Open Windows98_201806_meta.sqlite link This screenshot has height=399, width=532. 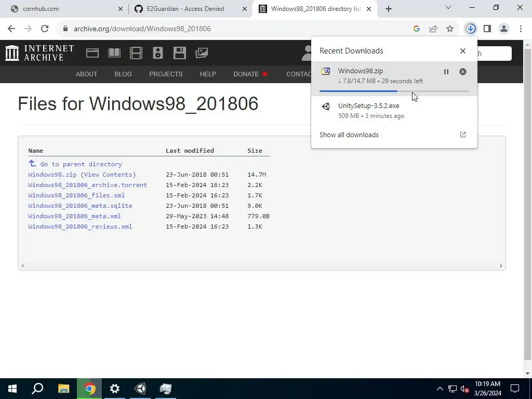pos(80,206)
